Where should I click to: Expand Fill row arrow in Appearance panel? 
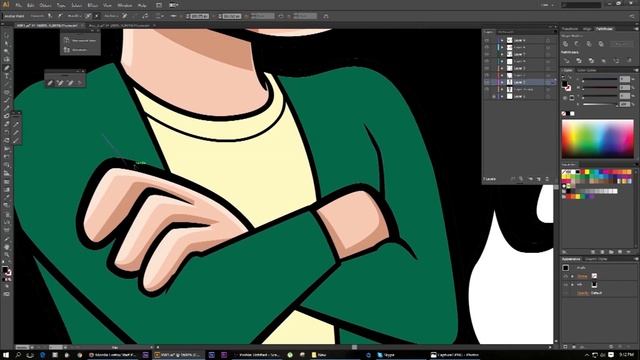point(572,284)
